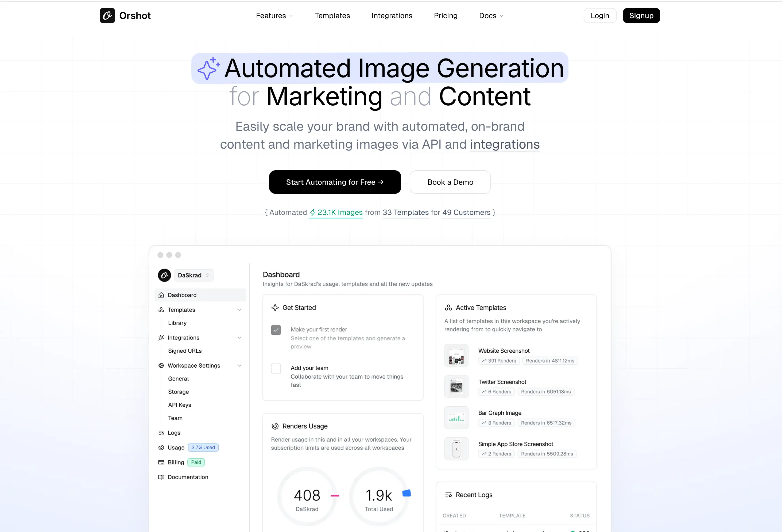Viewport: 782px width, 532px height.
Task: Go to Pricing in the navigation bar
Action: 446,16
